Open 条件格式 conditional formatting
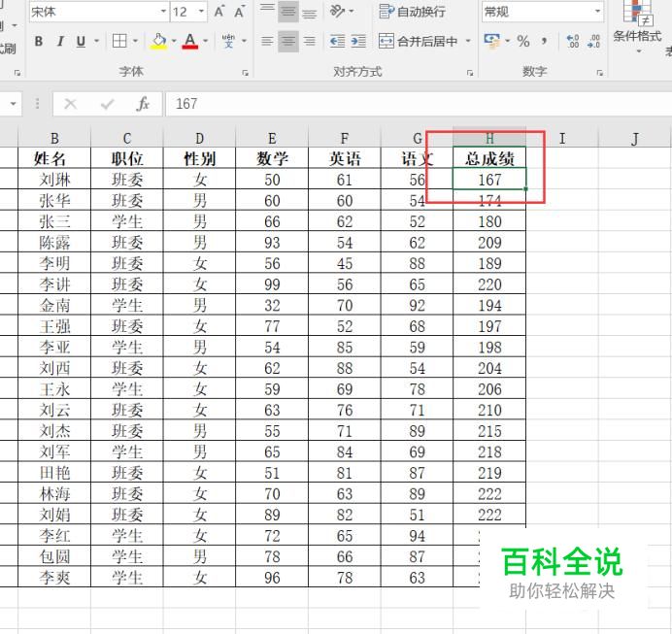Screen dimensions: 672x634 pos(637,27)
